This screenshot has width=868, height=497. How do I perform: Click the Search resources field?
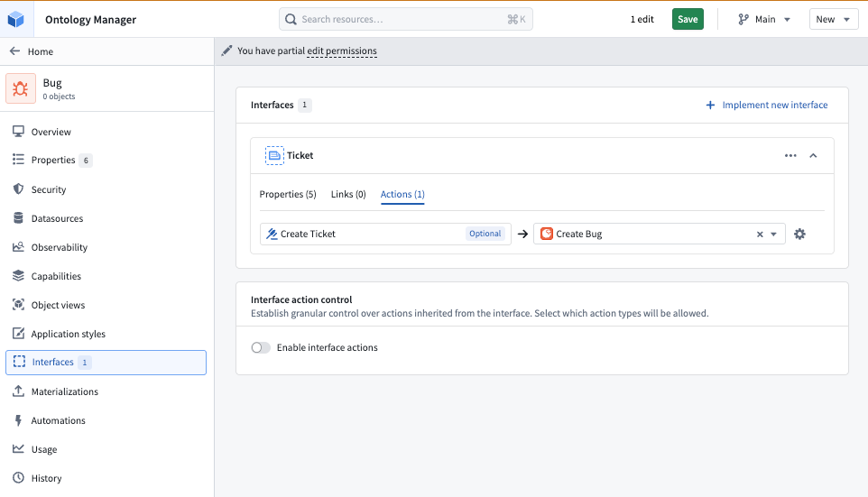tap(406, 19)
